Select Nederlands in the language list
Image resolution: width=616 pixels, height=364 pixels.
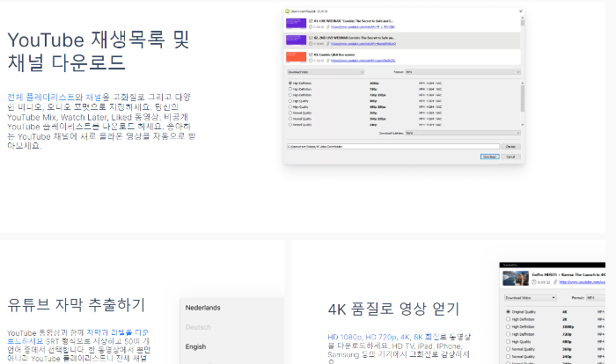click(202, 308)
